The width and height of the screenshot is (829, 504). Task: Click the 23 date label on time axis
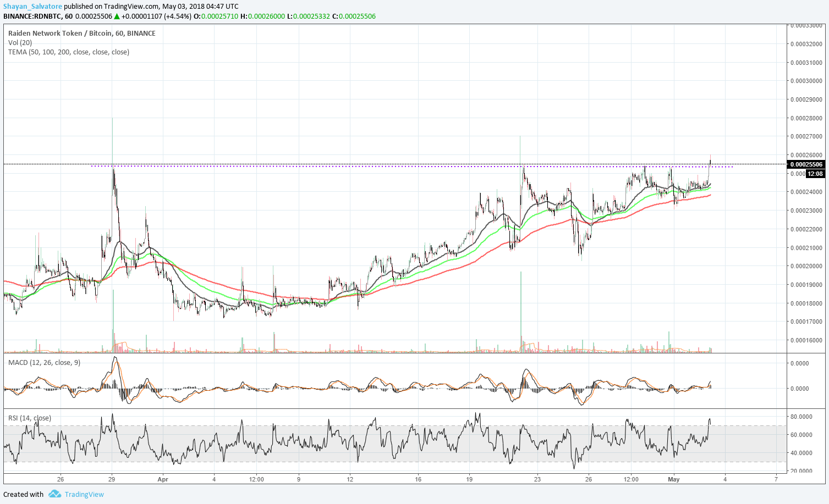(537, 479)
